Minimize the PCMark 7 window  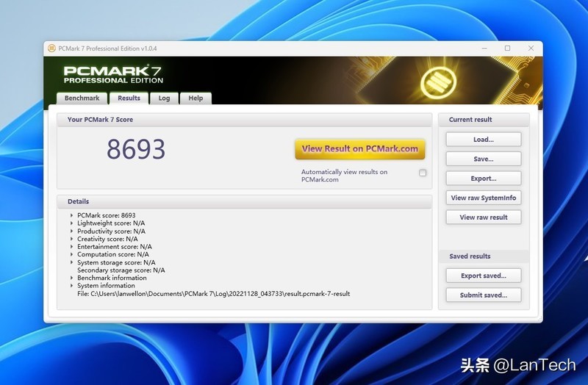[x=484, y=48]
